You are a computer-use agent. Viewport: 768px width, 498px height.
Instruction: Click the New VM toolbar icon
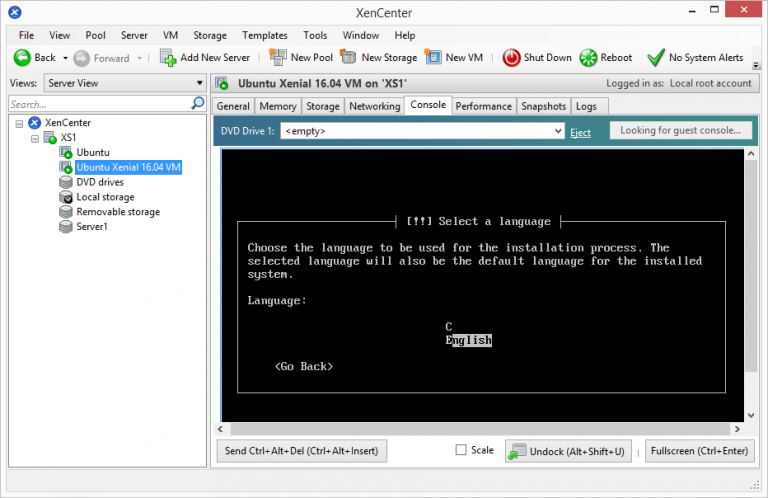click(433, 58)
